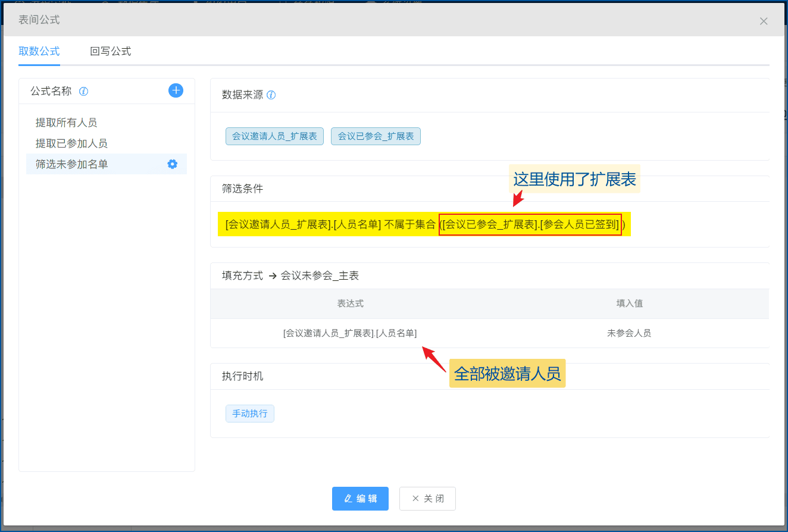Click the 表达式 column header
This screenshot has height=532, width=788.
(x=350, y=303)
